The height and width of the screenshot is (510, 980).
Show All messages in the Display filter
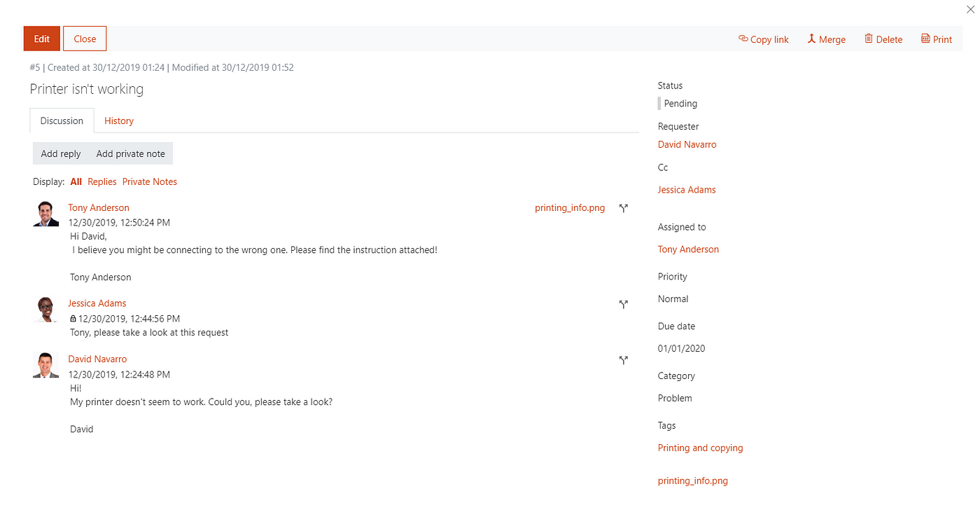(x=76, y=181)
